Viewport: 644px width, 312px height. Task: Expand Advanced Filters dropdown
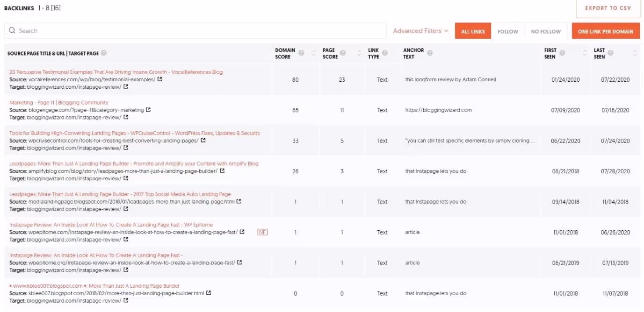tap(420, 31)
